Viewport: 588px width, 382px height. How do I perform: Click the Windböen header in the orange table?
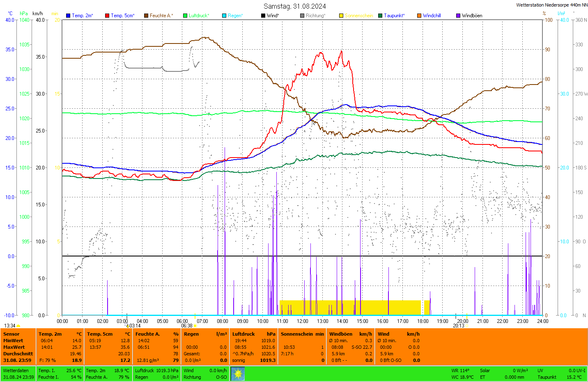point(340,334)
